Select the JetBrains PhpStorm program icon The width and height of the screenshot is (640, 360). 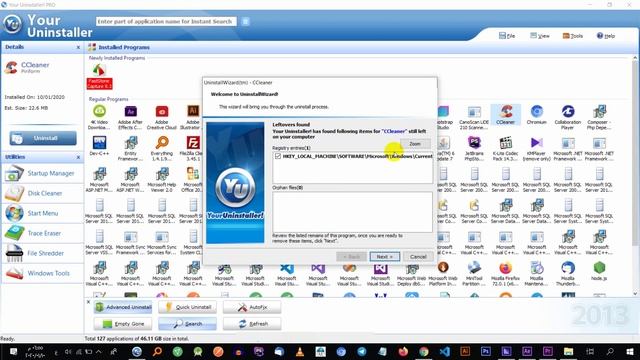tap(474, 148)
